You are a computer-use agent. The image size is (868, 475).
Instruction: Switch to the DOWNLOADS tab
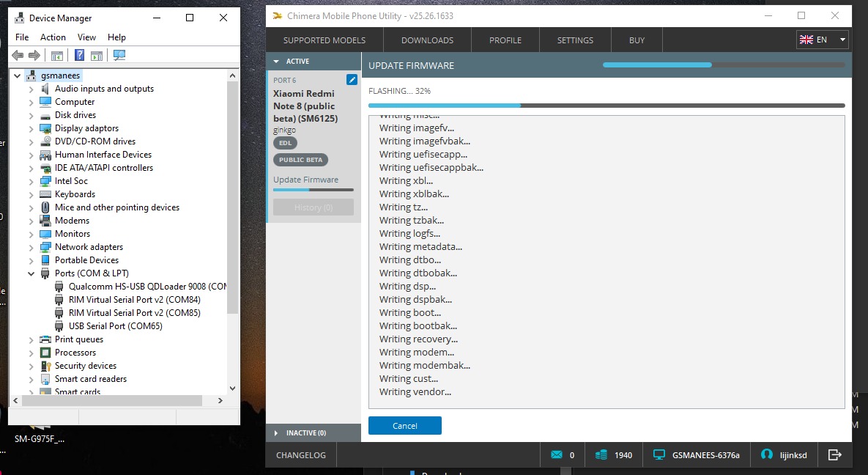427,40
